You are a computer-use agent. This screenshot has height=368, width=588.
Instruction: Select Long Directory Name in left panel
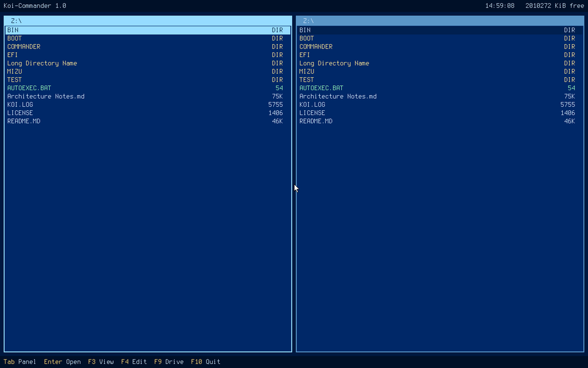coord(148,63)
